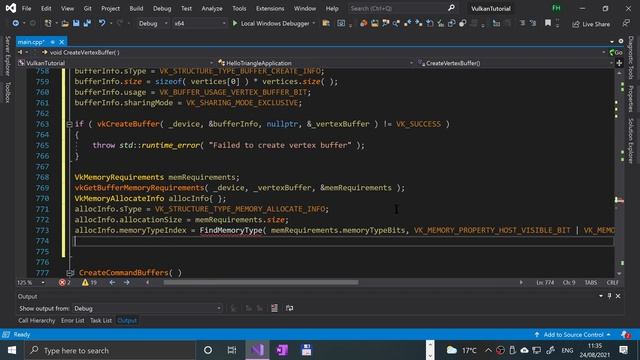The width and height of the screenshot is (640, 360).
Task: Click the editor tab list dropdown arrow
Action: (612, 42)
